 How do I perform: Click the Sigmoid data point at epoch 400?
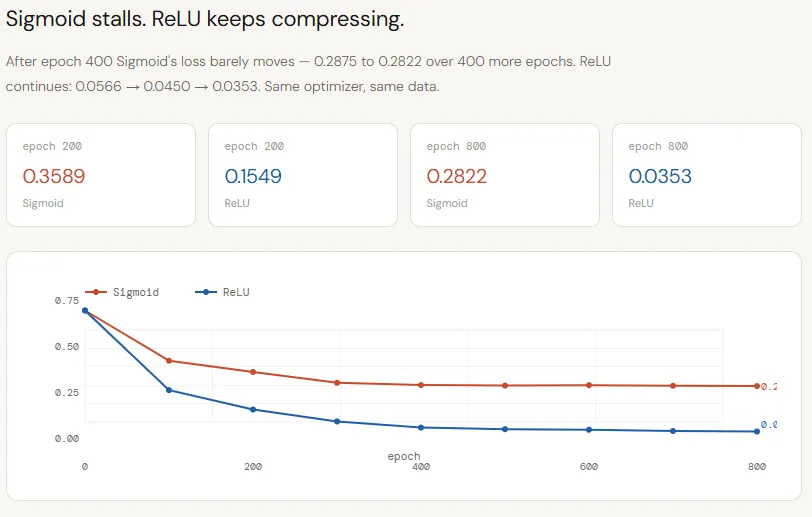pyautogui.click(x=421, y=385)
